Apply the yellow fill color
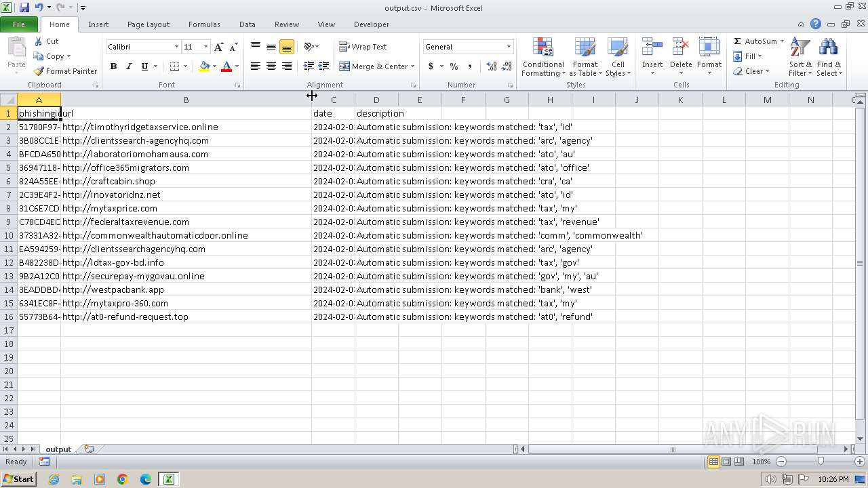Viewport: 868px width, 488px height. point(204,66)
